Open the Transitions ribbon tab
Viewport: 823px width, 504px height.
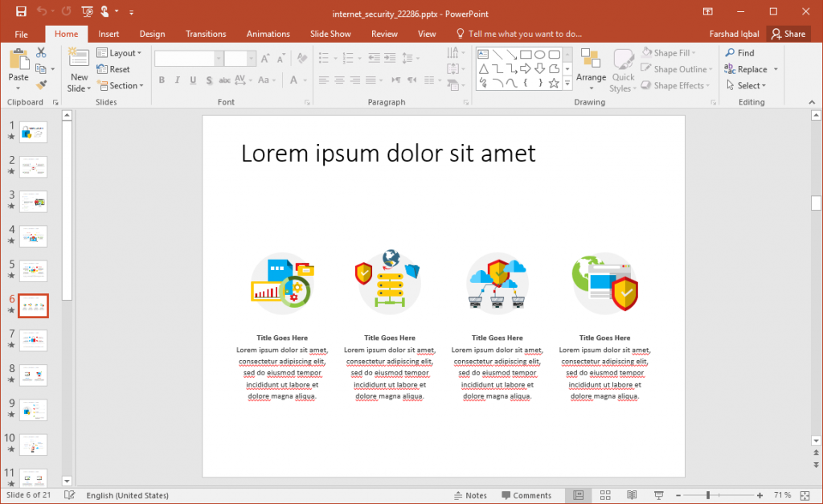coord(206,34)
